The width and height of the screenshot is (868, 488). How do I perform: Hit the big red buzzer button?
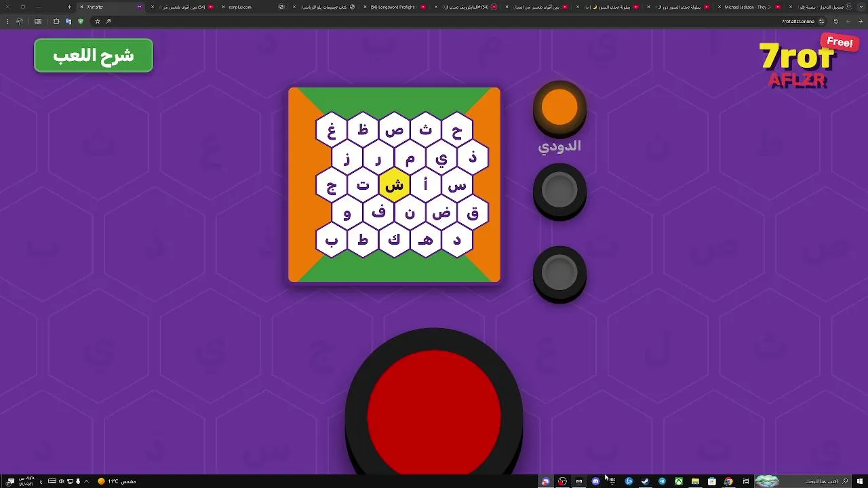click(x=434, y=413)
